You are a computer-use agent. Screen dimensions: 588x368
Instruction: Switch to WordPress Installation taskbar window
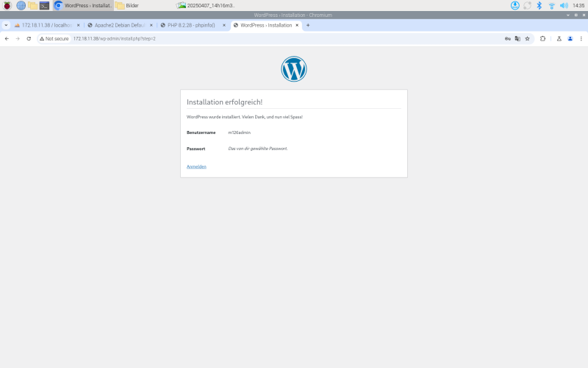point(83,6)
